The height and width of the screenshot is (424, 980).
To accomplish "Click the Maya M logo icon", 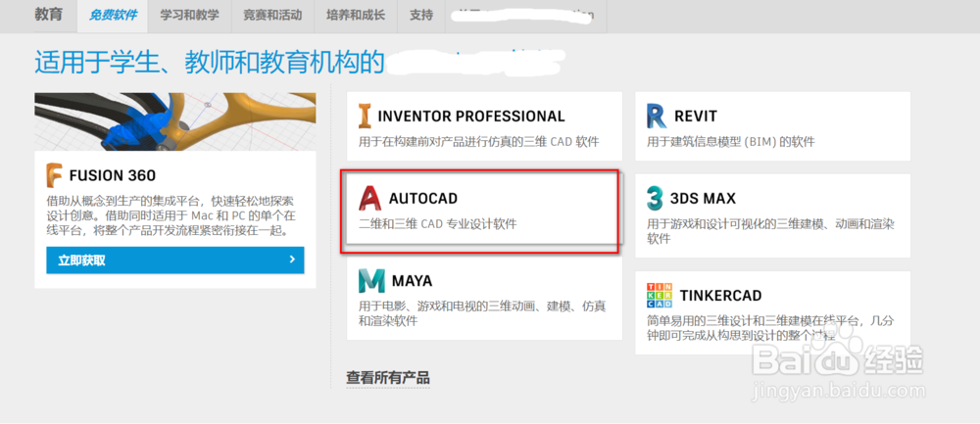I will pos(371,281).
